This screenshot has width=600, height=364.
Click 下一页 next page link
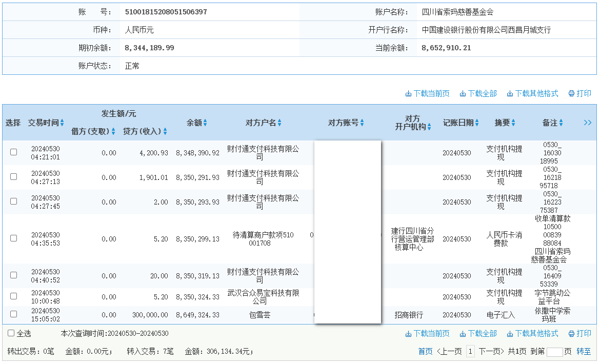tap(491, 351)
